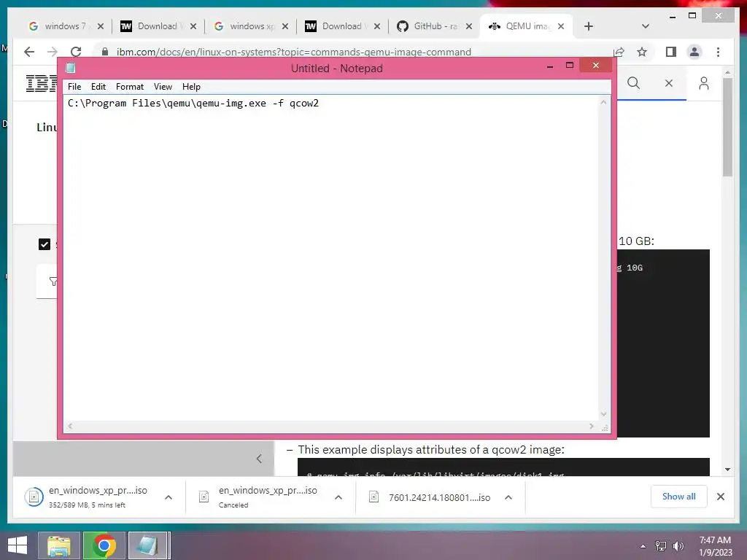Close the 'windows 7' tab

(100, 26)
